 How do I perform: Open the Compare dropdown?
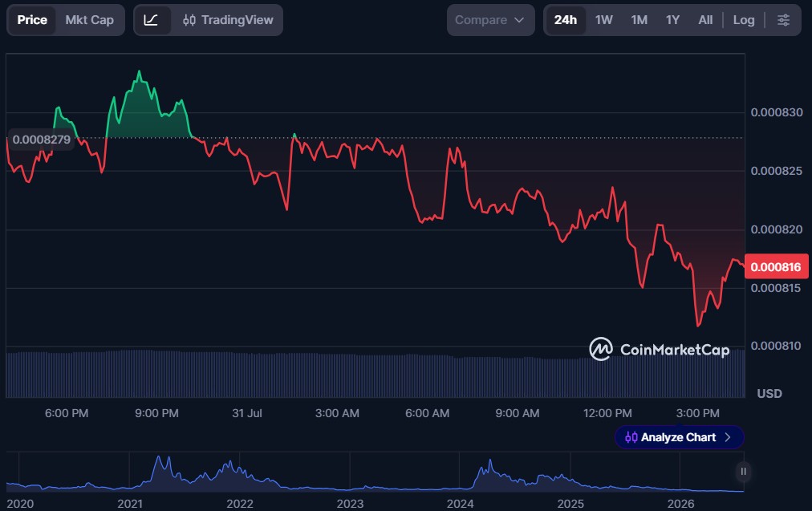490,20
